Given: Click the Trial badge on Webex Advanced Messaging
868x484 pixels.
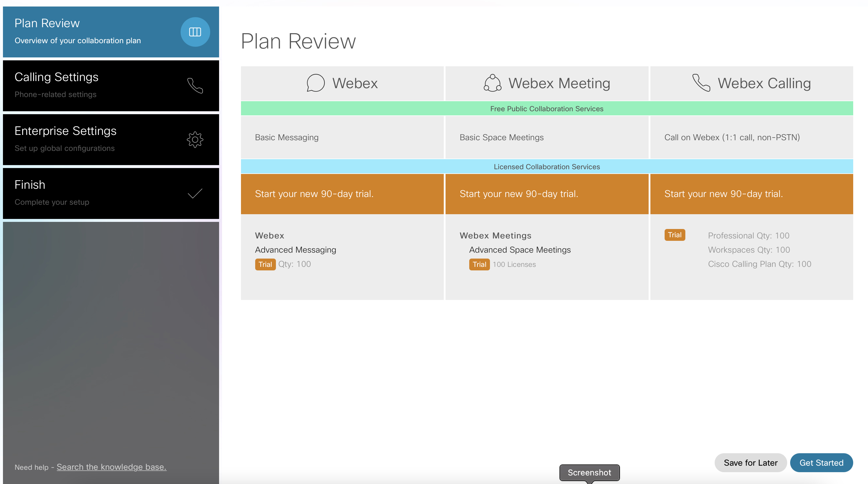Looking at the screenshot, I should coord(265,264).
